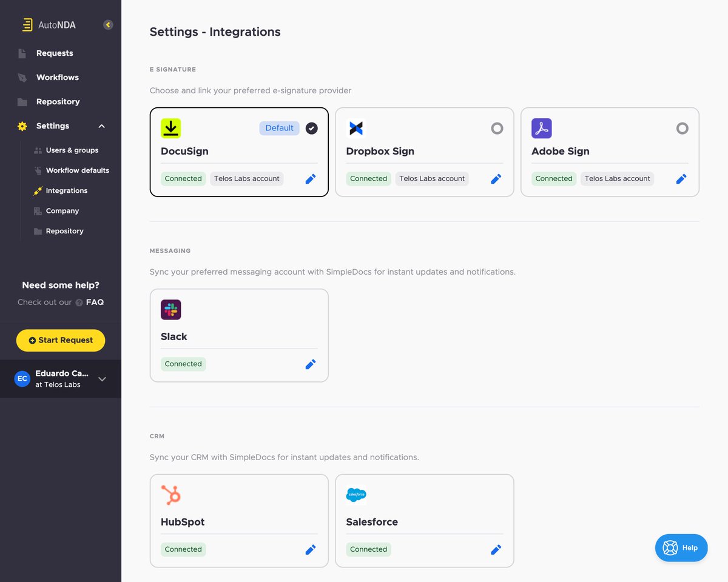Click the Company building icon in sidebar
The height and width of the screenshot is (582, 728).
pos(38,211)
